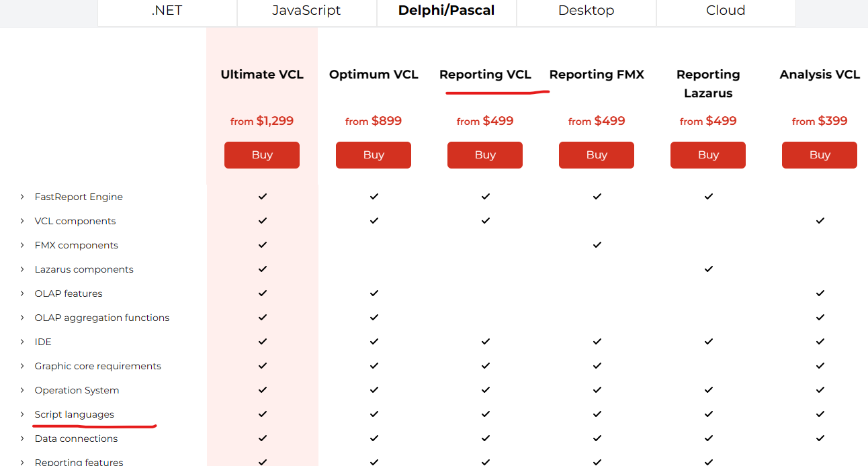Go to the Cloud tab
The height and width of the screenshot is (466, 868).
pos(726,11)
